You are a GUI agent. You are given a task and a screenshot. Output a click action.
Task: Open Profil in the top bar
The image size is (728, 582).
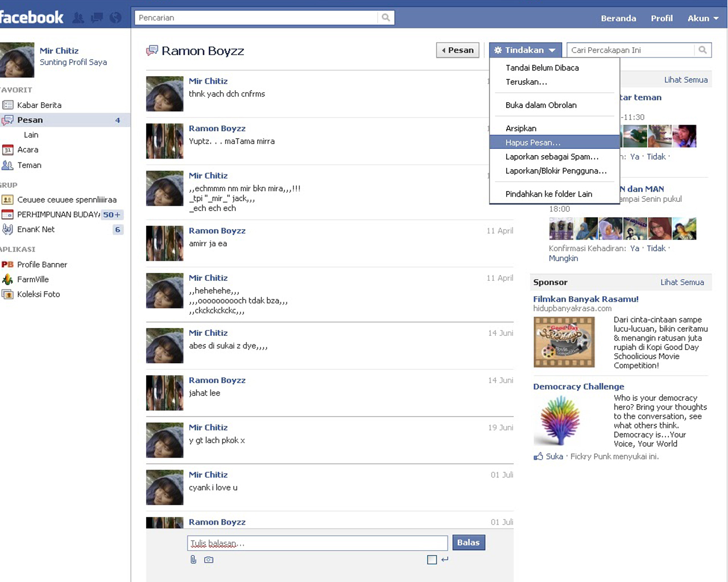(662, 18)
